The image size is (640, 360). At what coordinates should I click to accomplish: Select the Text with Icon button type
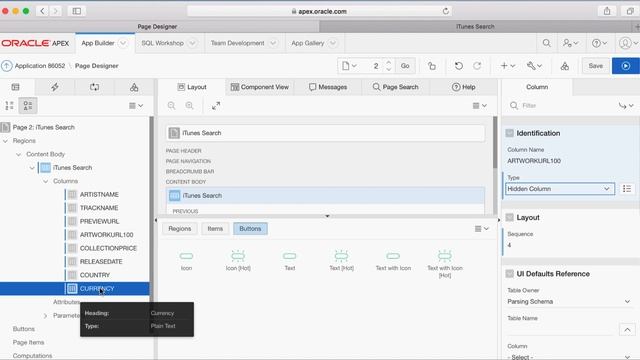click(393, 261)
